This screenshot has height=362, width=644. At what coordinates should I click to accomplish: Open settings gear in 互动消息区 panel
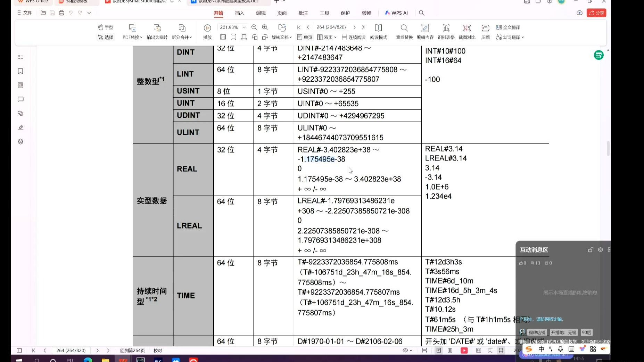coord(600,249)
